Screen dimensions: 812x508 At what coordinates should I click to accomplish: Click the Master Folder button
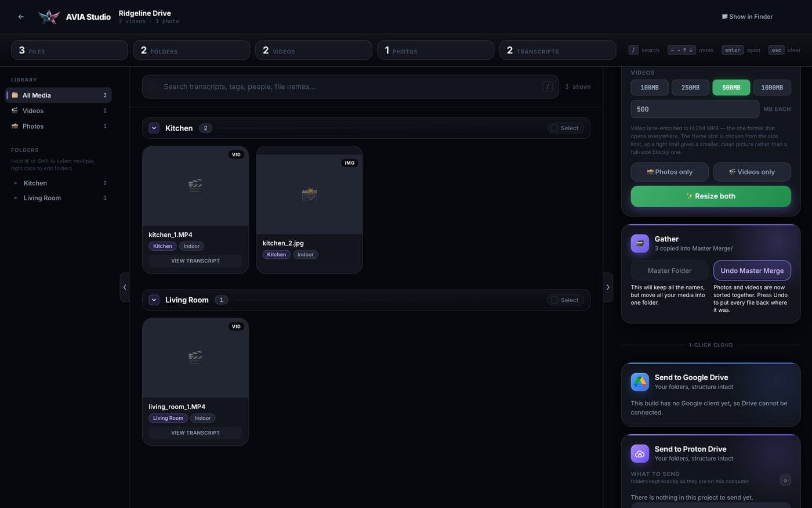pyautogui.click(x=669, y=271)
